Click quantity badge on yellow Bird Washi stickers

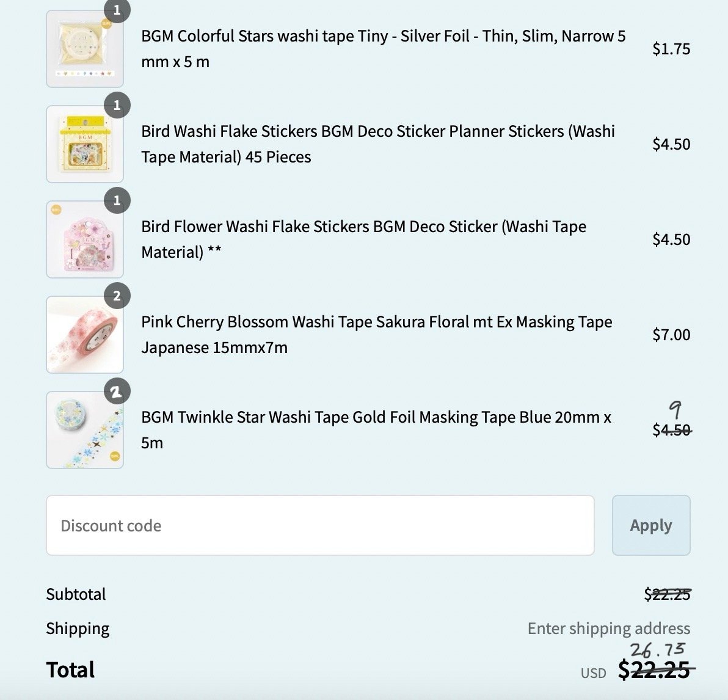pos(117,105)
